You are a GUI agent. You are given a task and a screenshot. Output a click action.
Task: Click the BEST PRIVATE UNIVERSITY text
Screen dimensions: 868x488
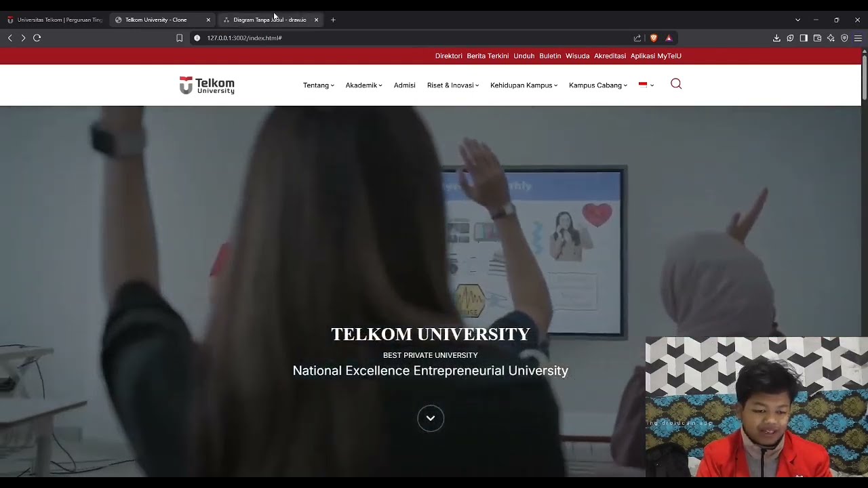pos(431,355)
